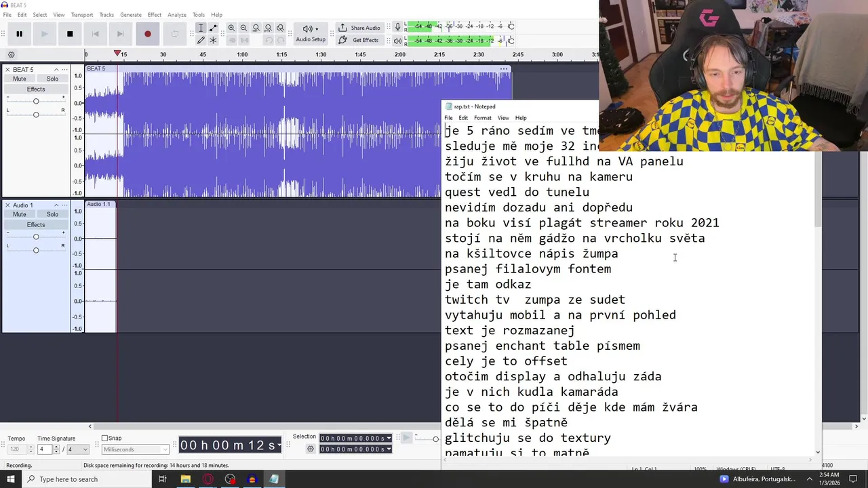Mute the Audio 1 track
The width and height of the screenshot is (868, 488).
(x=20, y=214)
